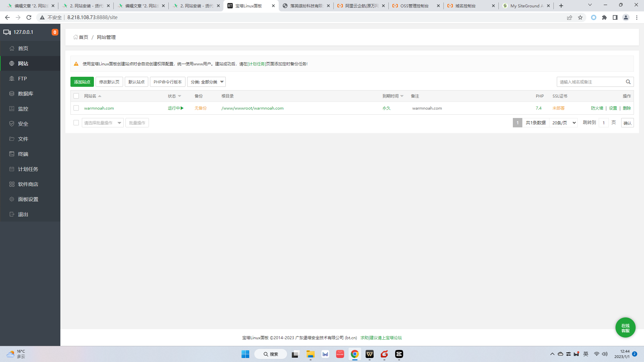The width and height of the screenshot is (644, 362).
Task: Open the 数据库 sidebar menu item
Action: pyautogui.click(x=25, y=94)
